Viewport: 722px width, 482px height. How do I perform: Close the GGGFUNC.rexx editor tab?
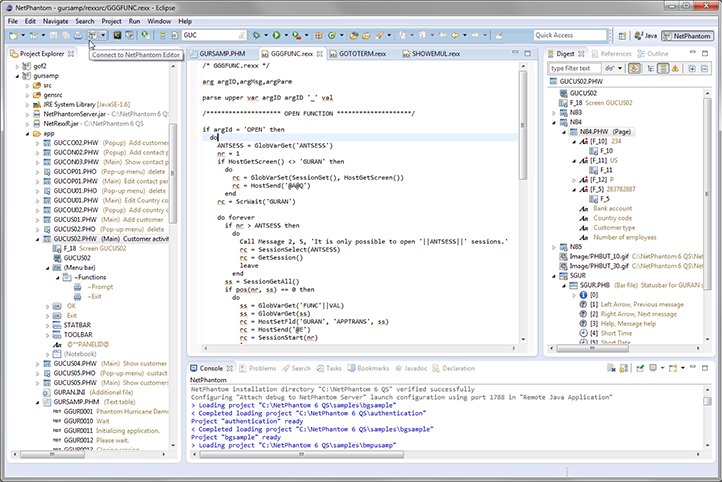[320, 54]
